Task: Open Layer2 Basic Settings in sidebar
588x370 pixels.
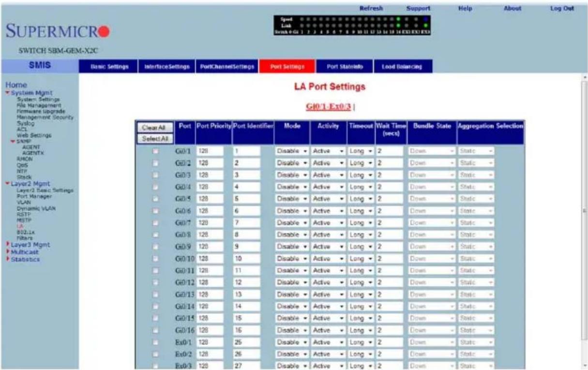Action: [45, 191]
